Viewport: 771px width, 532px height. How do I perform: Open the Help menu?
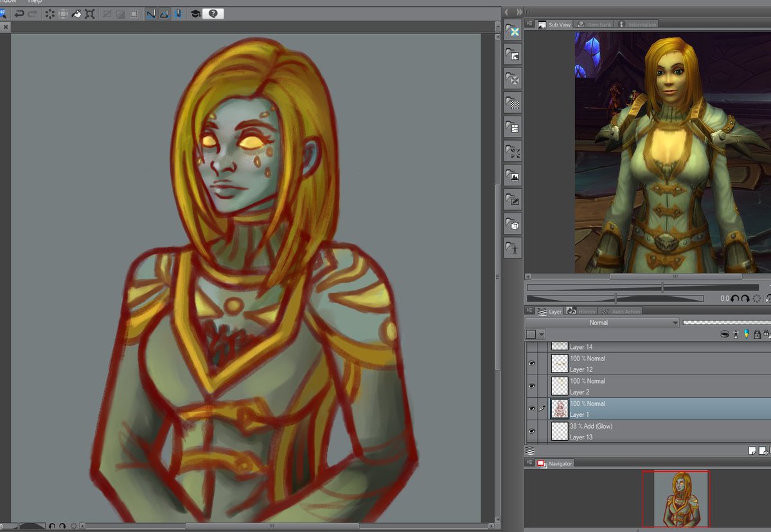coord(35,2)
